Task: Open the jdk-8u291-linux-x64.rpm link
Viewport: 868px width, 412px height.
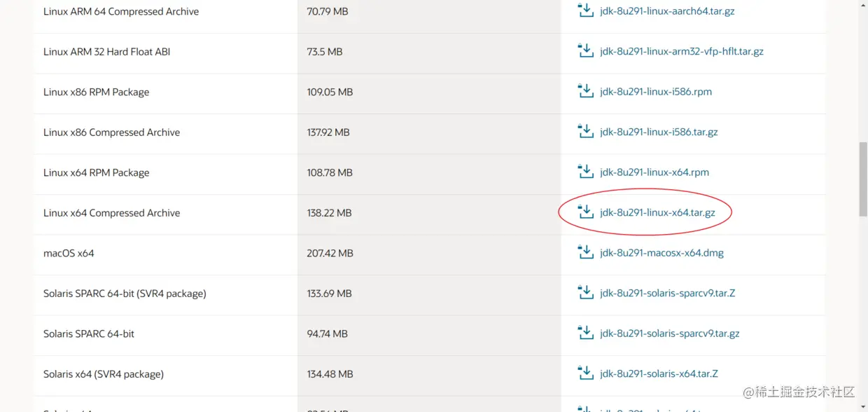Action: tap(653, 172)
